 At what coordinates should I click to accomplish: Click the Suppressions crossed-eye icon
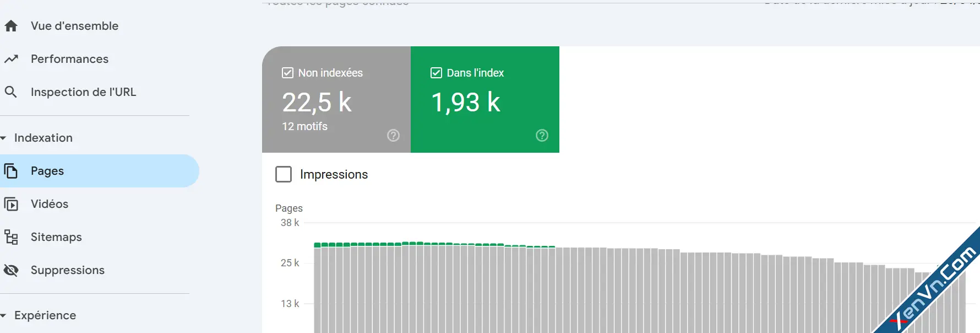11,270
